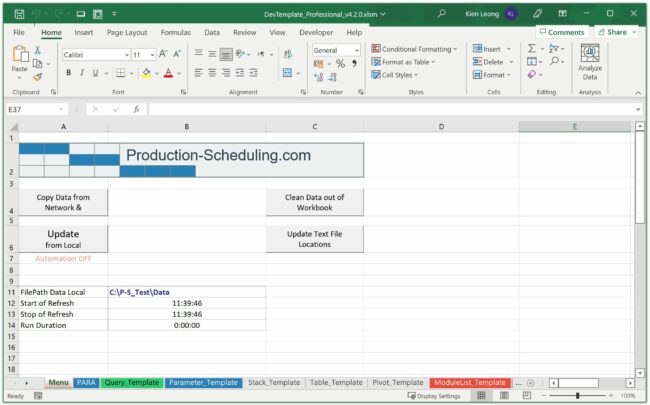The height and width of the screenshot is (405, 650).
Task: Click the Cut scissors icon
Action: (37, 50)
